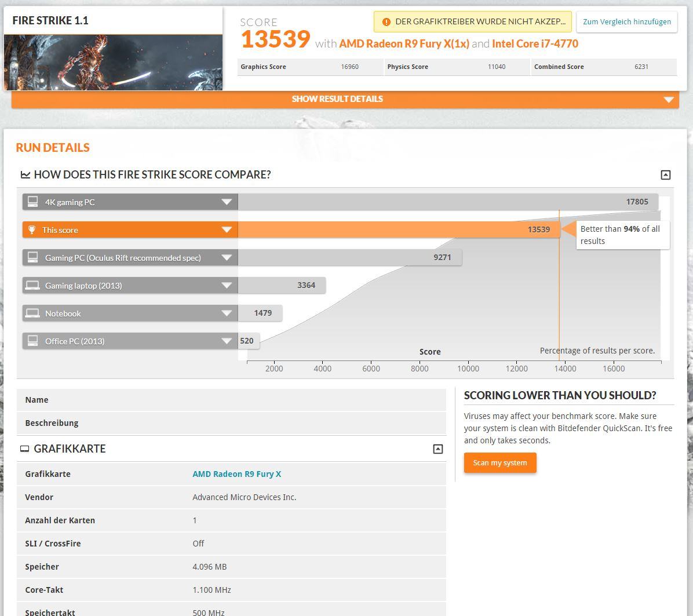Screen dimensions: 693x616
Task: Click the Name row in run details
Action: (231, 400)
